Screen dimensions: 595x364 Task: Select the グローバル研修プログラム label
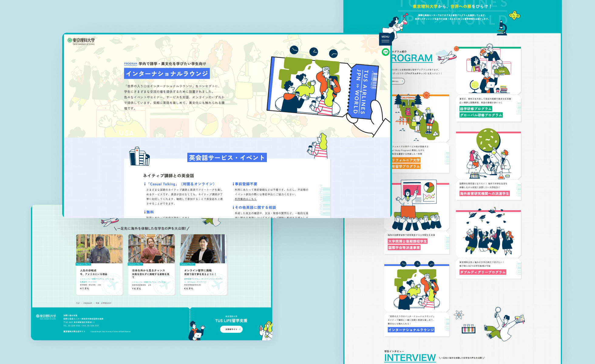[481, 115]
